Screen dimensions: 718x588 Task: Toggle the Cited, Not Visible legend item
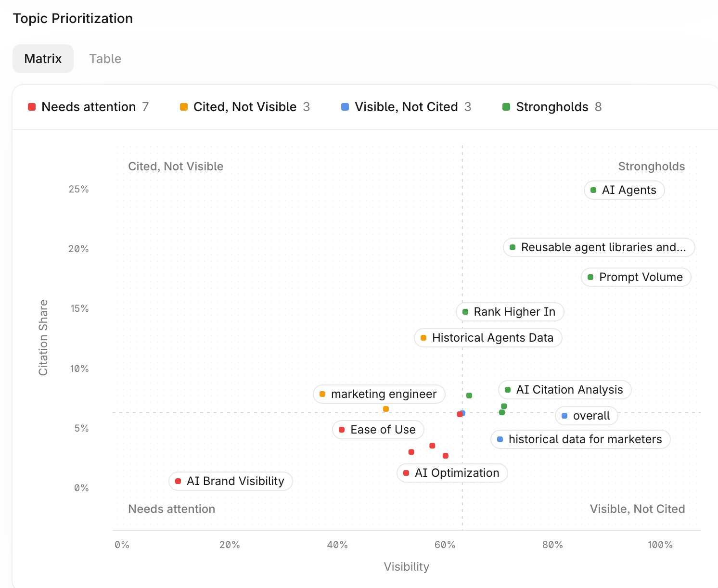245,107
